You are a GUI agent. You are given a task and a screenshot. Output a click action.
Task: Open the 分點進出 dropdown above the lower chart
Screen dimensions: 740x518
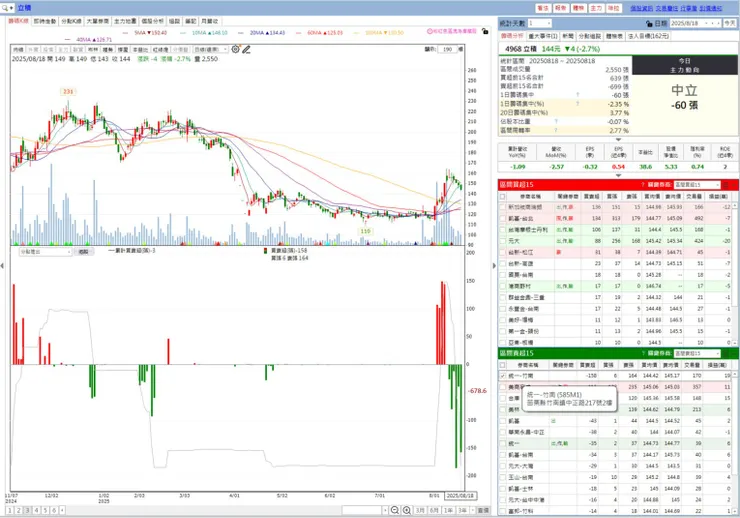pos(45,252)
